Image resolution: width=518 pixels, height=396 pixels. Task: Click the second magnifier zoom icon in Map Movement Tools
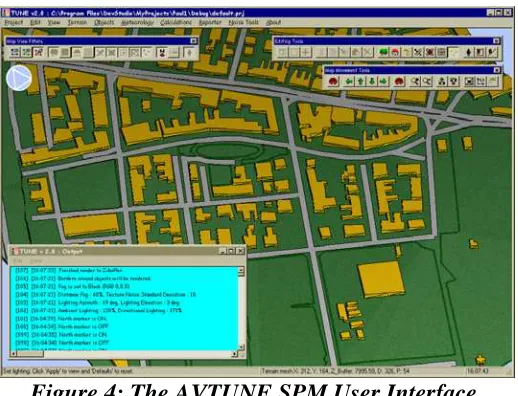[x=427, y=81]
